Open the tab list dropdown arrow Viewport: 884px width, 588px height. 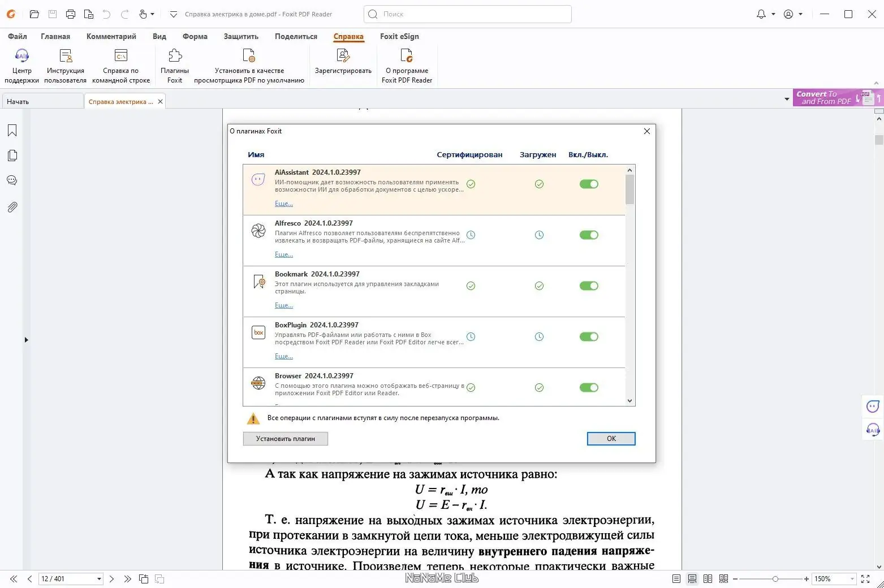pyautogui.click(x=787, y=100)
